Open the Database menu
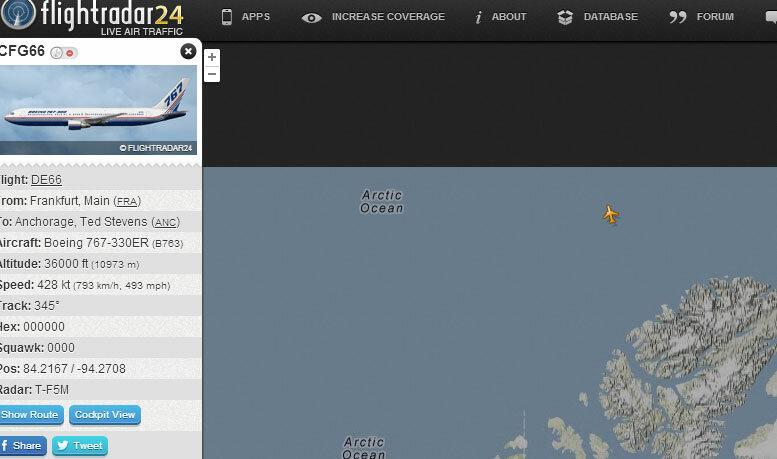 [610, 17]
